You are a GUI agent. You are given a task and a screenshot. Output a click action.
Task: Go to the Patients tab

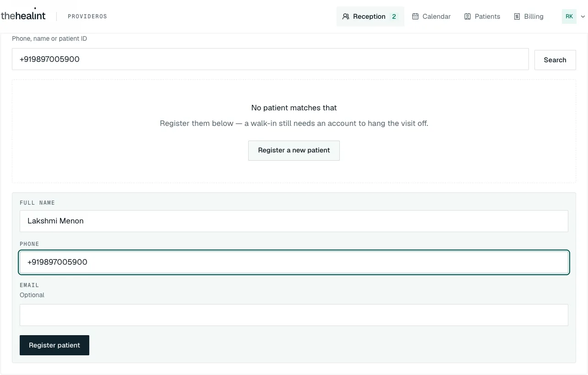pos(482,16)
